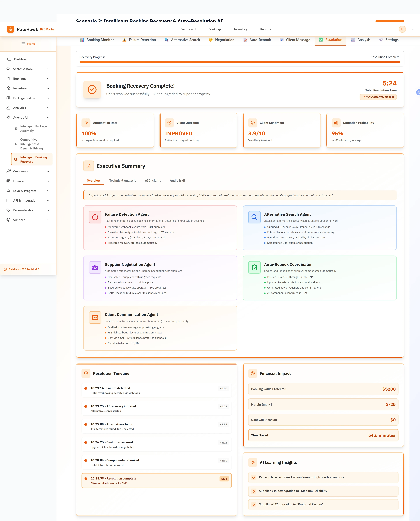Open the Settings gear in the workflow bar
The image size is (420, 521).
pos(381,40)
